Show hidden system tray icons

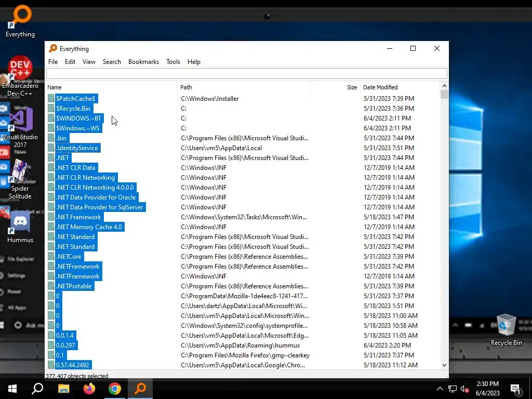[x=440, y=389]
